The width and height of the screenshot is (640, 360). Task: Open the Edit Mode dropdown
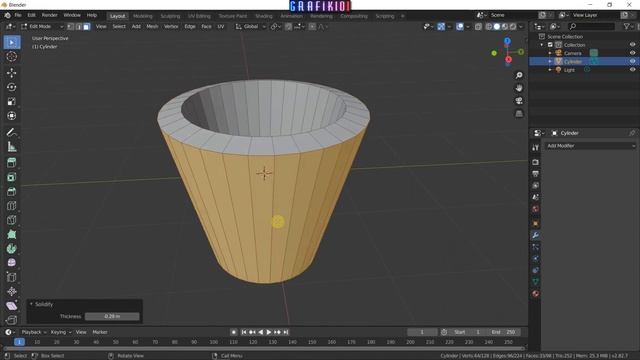[x=42, y=27]
